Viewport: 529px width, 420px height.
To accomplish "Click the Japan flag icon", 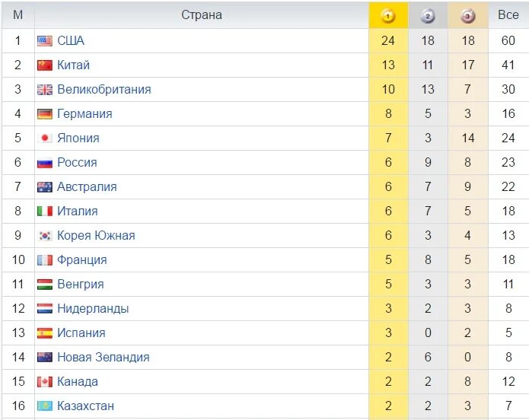I will tap(45, 138).
